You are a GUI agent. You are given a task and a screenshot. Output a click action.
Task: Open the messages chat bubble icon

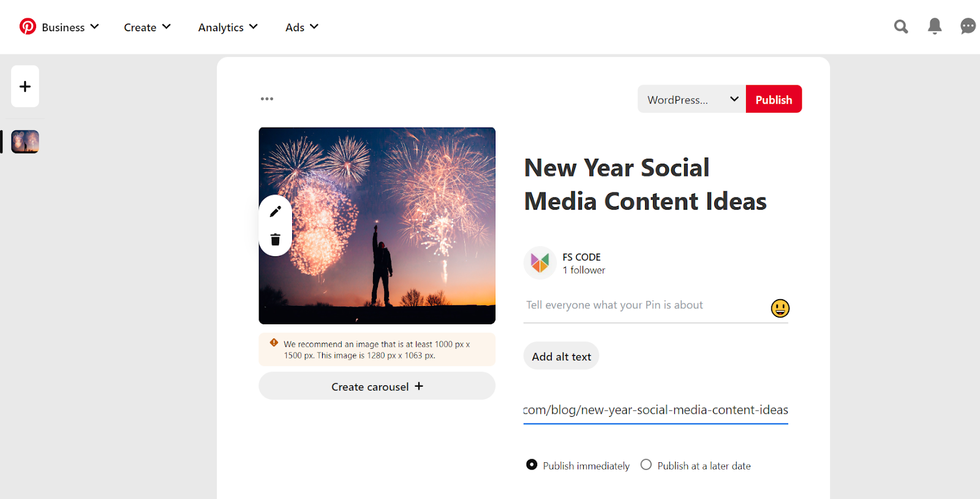pos(968,26)
